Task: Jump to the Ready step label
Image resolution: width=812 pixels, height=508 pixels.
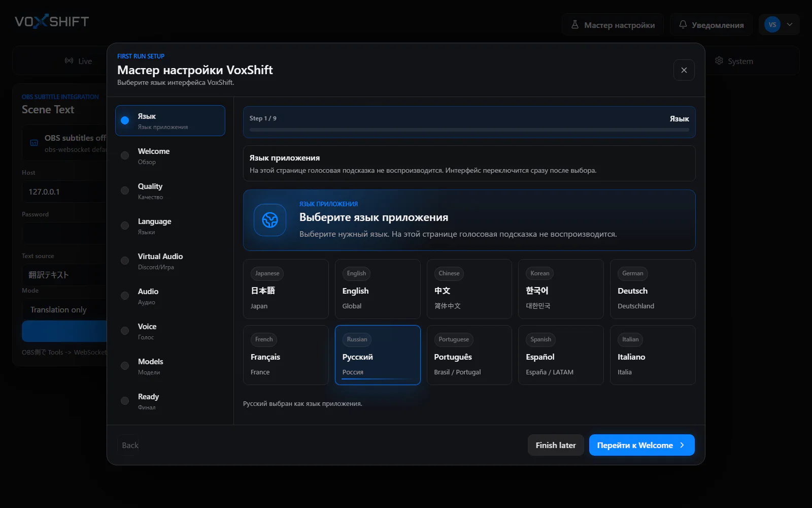Action: click(148, 397)
